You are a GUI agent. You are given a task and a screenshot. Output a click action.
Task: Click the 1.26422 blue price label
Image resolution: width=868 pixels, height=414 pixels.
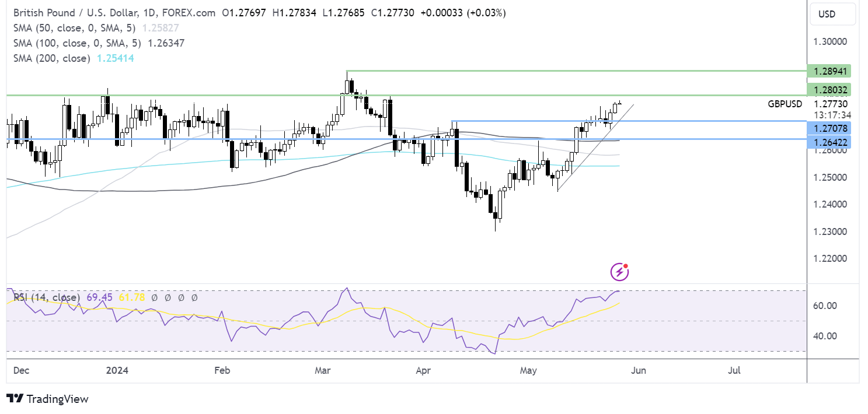point(829,141)
